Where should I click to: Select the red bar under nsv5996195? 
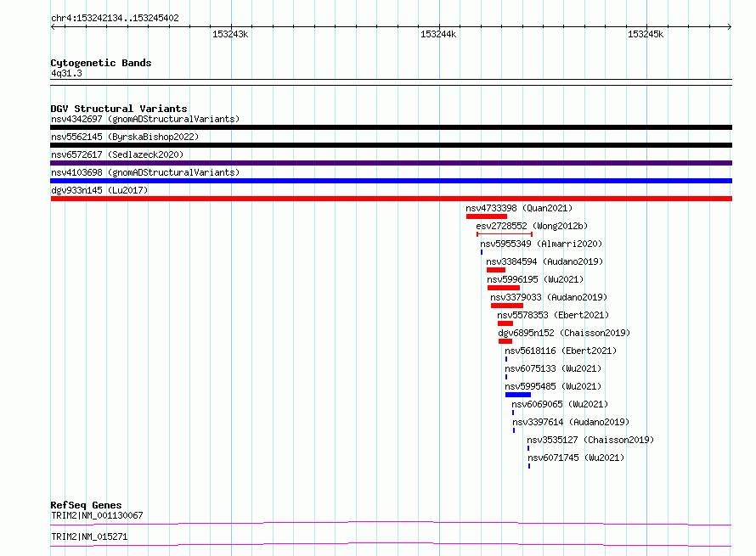click(504, 288)
